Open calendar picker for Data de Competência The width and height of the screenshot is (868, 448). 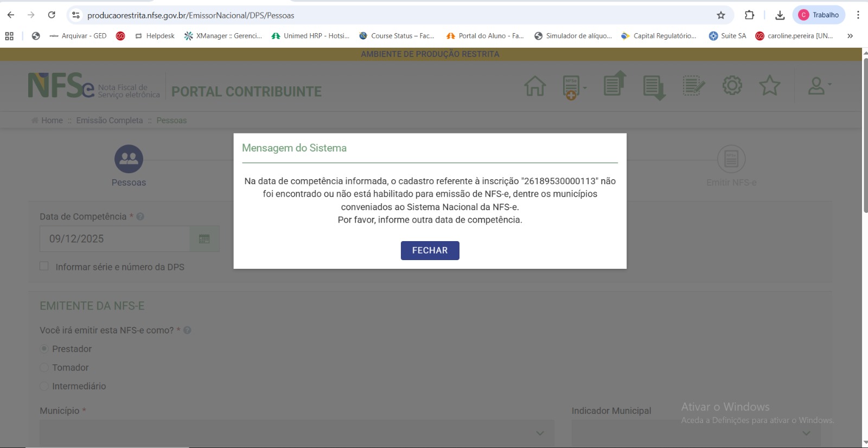pos(205,239)
